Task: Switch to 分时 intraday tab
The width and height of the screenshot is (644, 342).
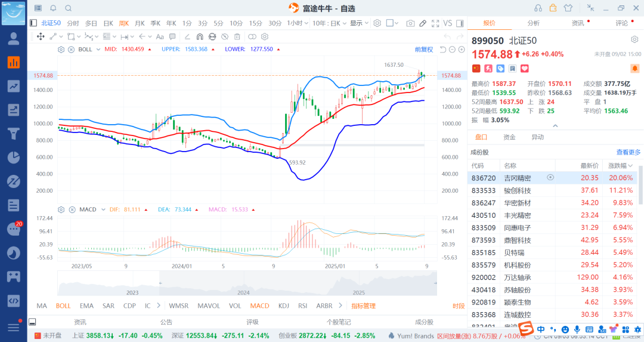Action: tap(73, 23)
